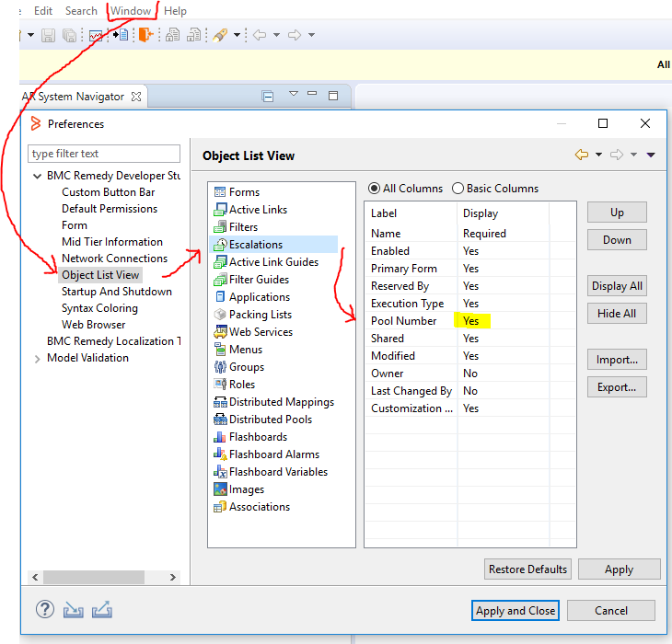Select Escalations in the object type list
This screenshot has width=672, height=644.
pyautogui.click(x=273, y=245)
